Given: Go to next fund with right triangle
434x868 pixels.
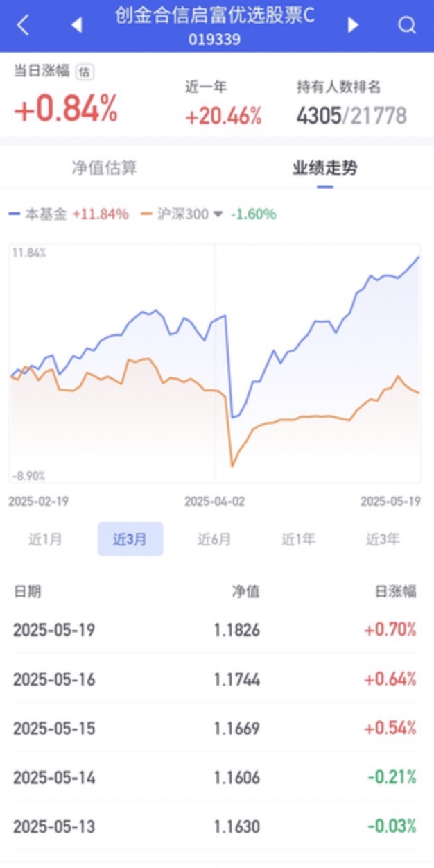Looking at the screenshot, I should tap(353, 26).
